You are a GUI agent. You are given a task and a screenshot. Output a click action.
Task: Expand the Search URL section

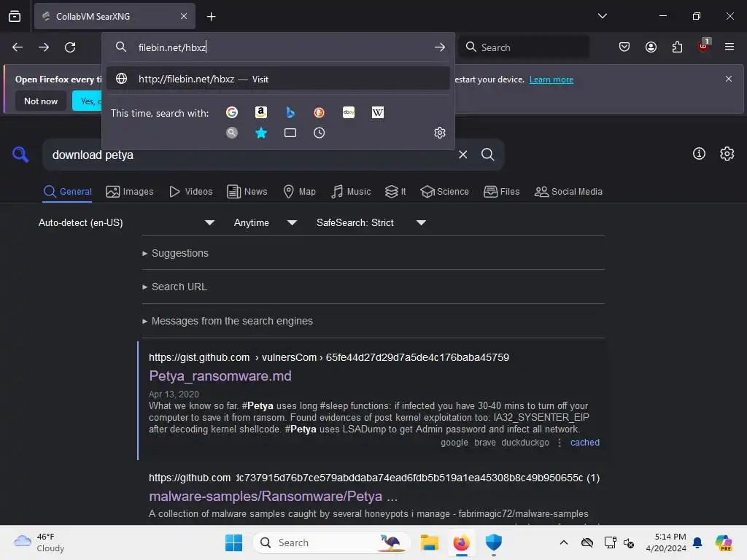pyautogui.click(x=174, y=287)
